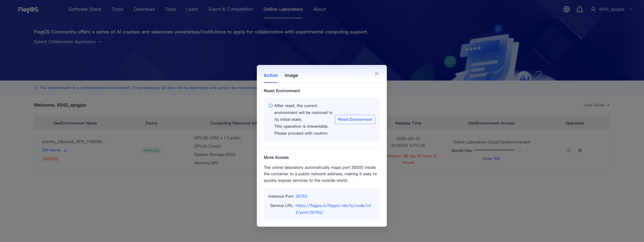Image resolution: width=644 pixels, height=242 pixels.
Task: Open the Service URL link
Action: pos(334,209)
